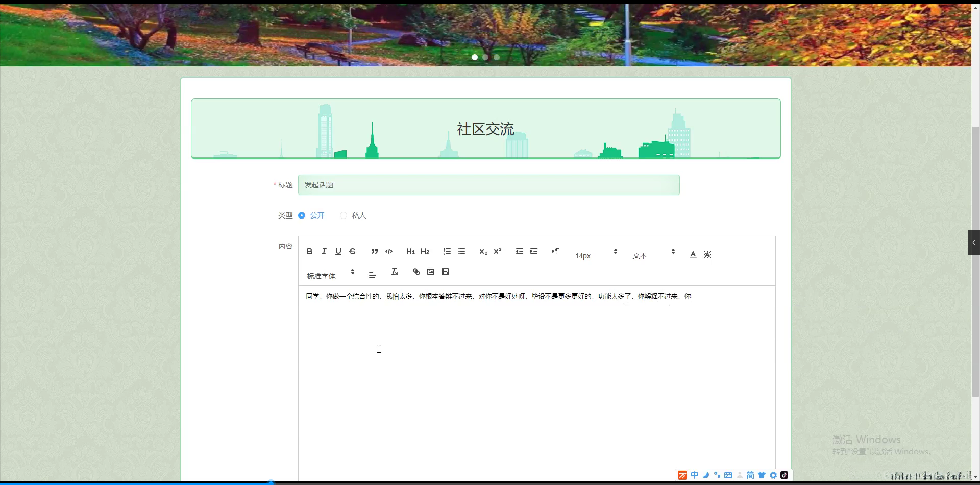Image resolution: width=980 pixels, height=485 pixels.
Task: Open the Sogou input method logo
Action: tap(682, 476)
